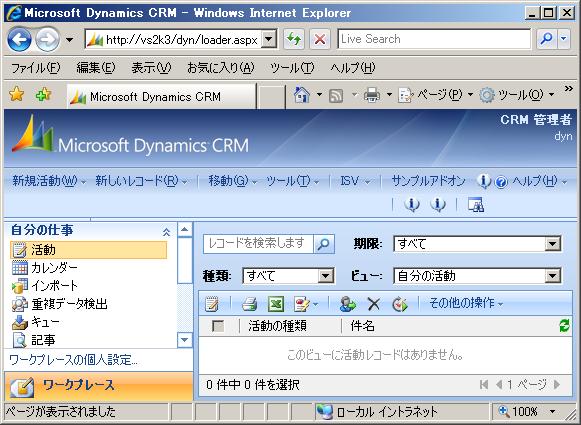Click the record search magnifier button
The height and width of the screenshot is (425, 581).
(324, 244)
